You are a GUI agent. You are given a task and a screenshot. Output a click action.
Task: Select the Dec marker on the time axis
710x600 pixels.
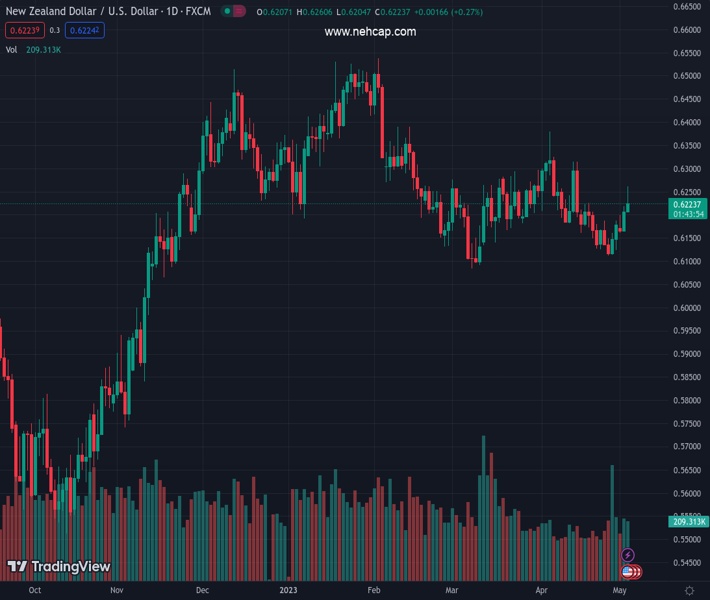[202, 591]
